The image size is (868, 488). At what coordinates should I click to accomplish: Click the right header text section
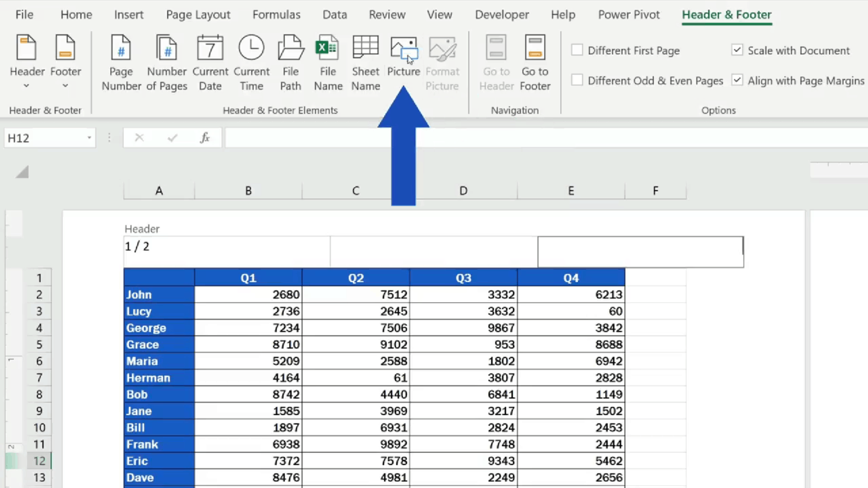pos(640,251)
